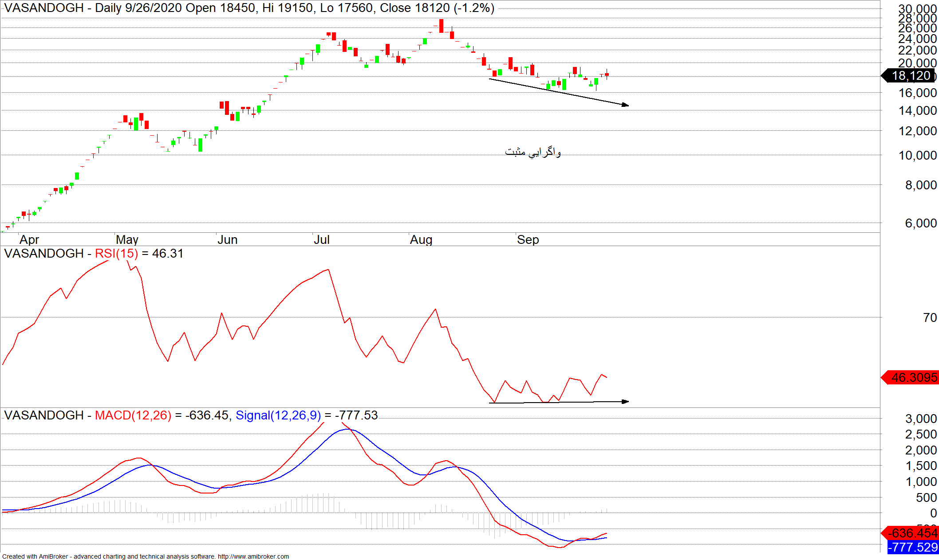Click the RSI horizontal trendline arrowhead
Image resolution: width=939 pixels, height=560 pixels.
coord(626,402)
